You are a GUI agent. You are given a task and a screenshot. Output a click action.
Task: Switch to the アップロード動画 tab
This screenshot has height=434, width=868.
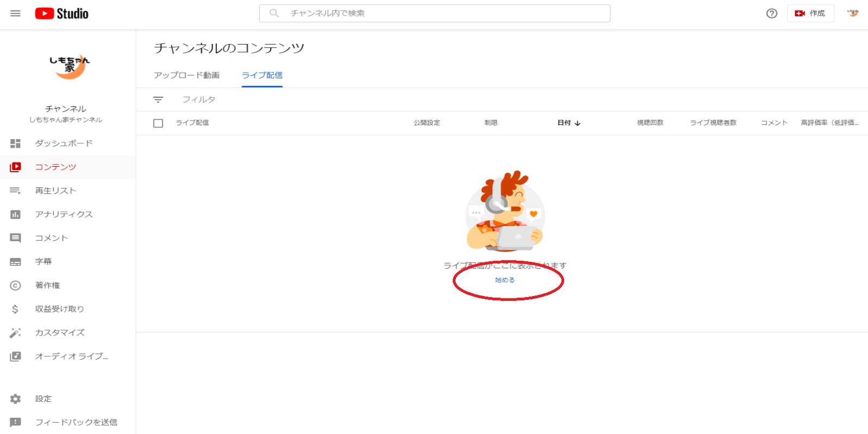click(x=186, y=76)
